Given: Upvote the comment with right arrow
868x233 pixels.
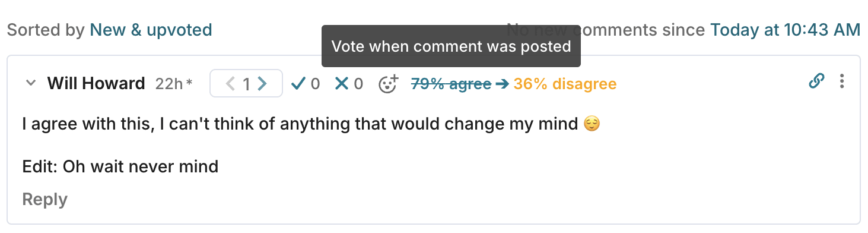Looking at the screenshot, I should click(x=262, y=84).
